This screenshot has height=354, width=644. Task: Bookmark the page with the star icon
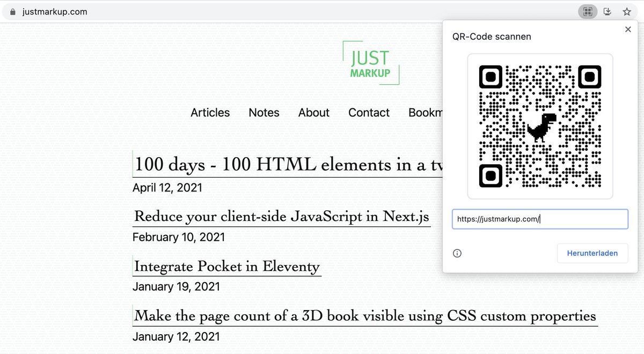pos(626,11)
